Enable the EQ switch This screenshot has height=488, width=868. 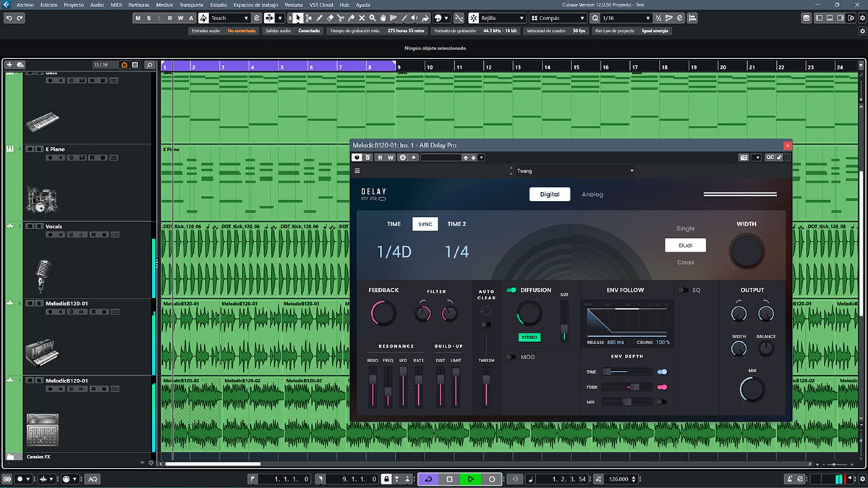(x=683, y=290)
